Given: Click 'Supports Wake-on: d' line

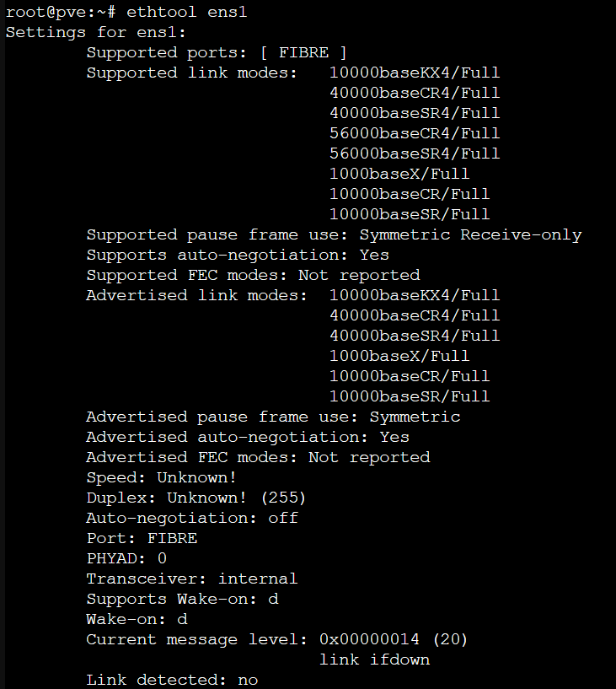Looking at the screenshot, I should tap(183, 599).
